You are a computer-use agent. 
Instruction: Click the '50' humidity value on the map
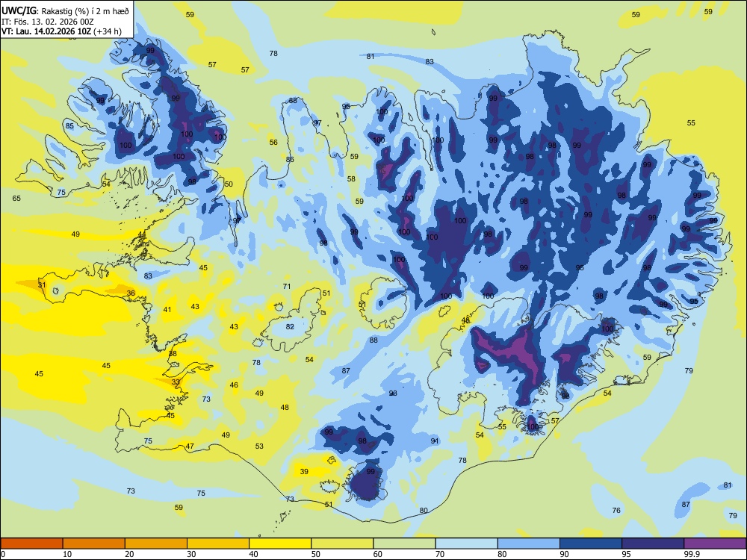pos(229,184)
